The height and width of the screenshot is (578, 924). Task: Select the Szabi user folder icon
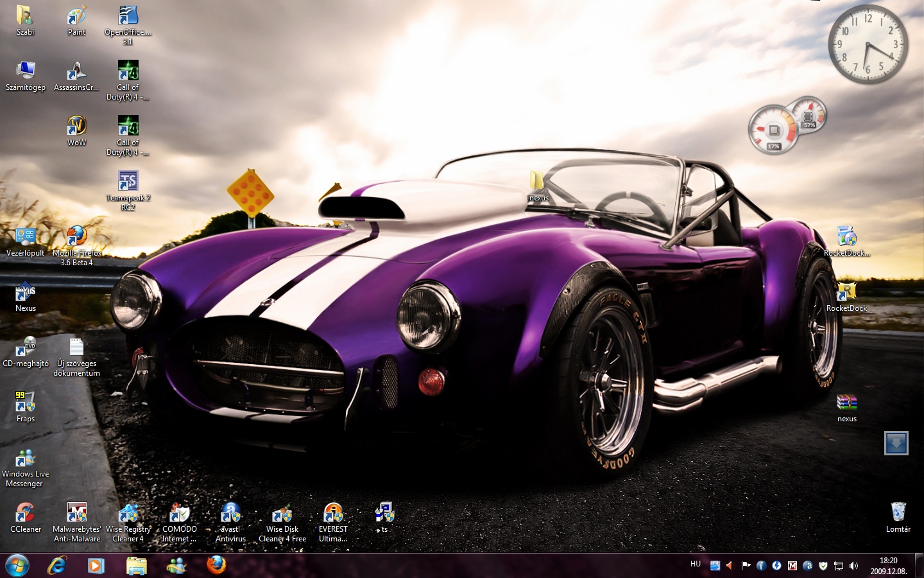25,20
